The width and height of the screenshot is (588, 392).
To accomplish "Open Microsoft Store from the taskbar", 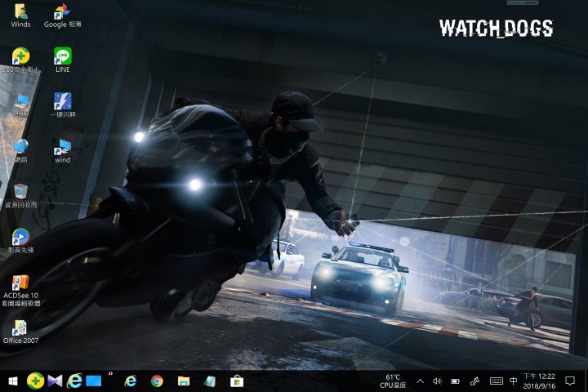I will point(237,381).
